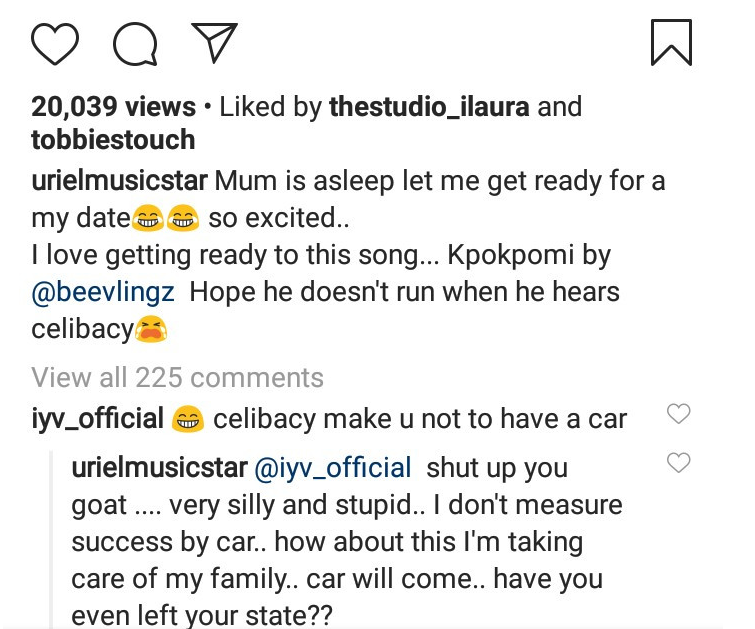Expand "View all 225 comments"
This screenshot has height=629, width=755.
[177, 377]
